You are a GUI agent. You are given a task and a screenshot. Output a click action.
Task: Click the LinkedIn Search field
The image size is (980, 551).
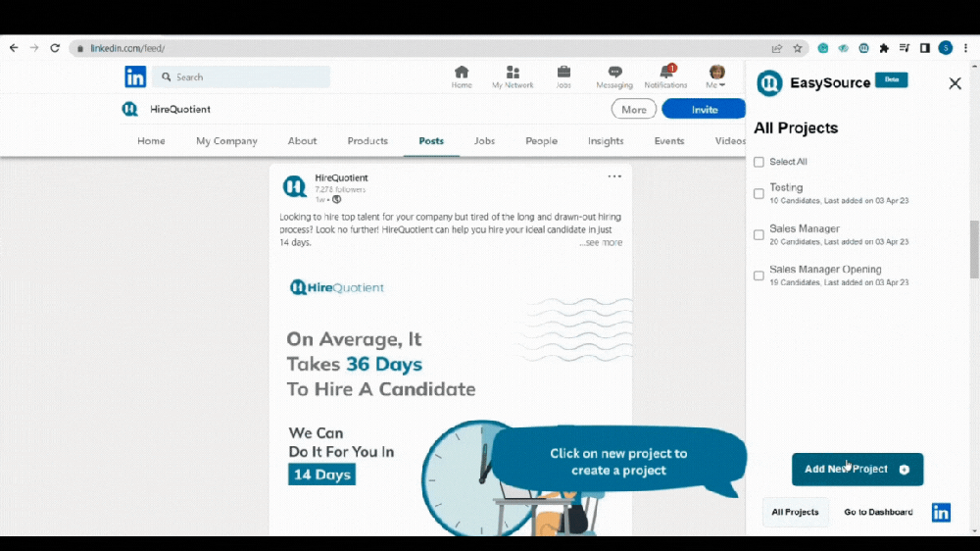[x=241, y=76]
